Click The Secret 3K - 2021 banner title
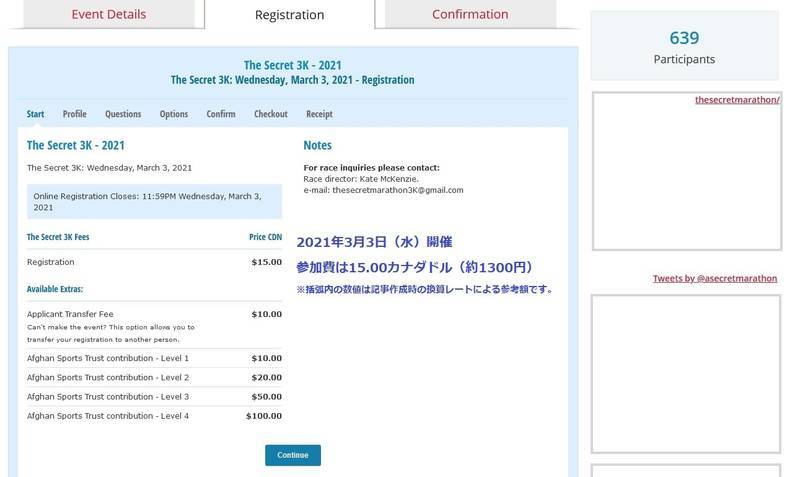The image size is (800, 477). [292, 65]
